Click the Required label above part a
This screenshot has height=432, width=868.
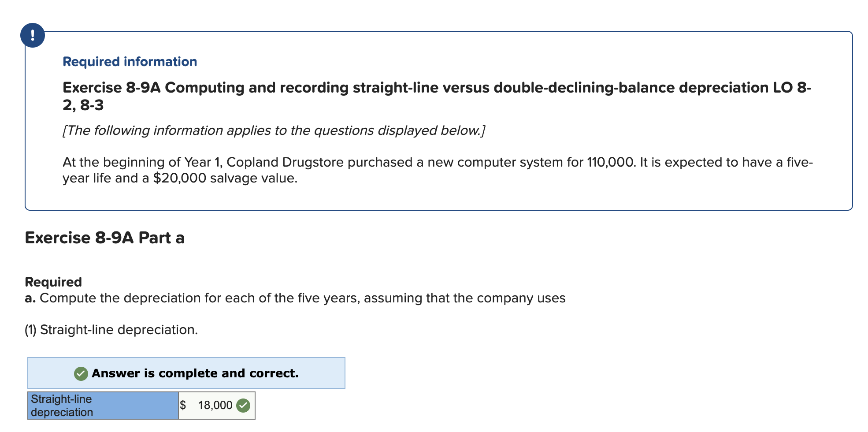pos(53,281)
